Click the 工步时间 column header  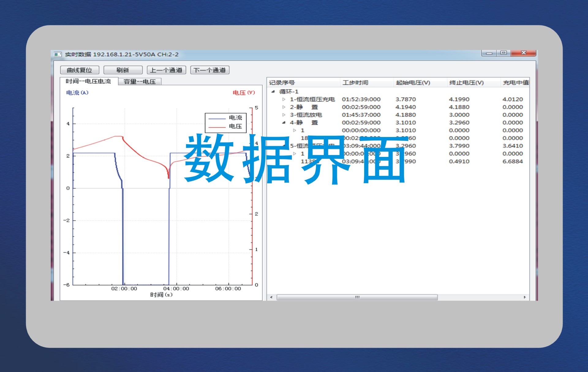[355, 83]
